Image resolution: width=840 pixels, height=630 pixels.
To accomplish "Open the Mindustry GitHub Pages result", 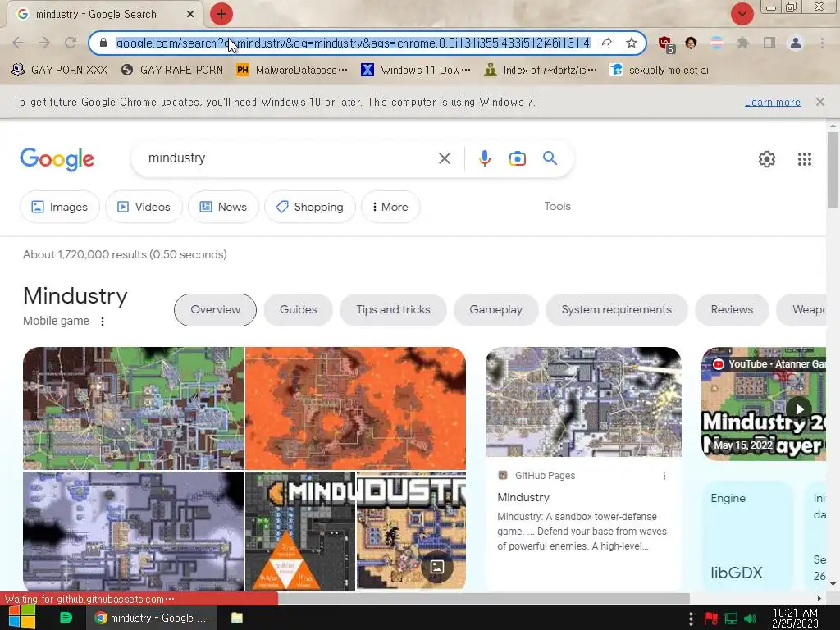I will point(523,497).
